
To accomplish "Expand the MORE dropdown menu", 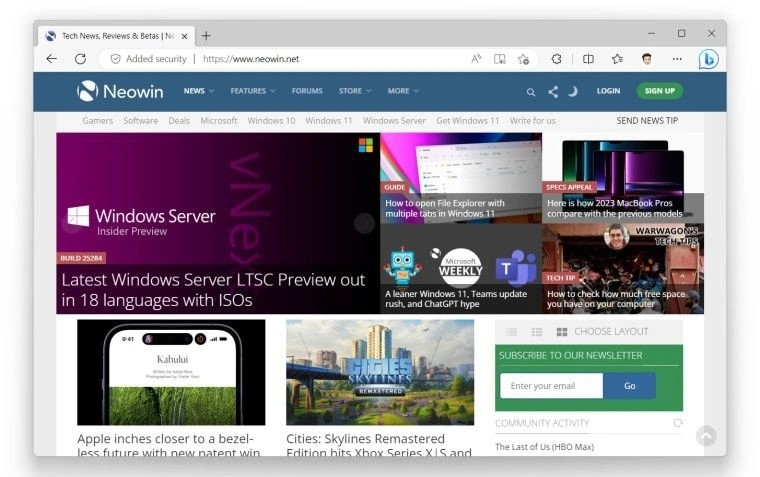I will (x=403, y=91).
